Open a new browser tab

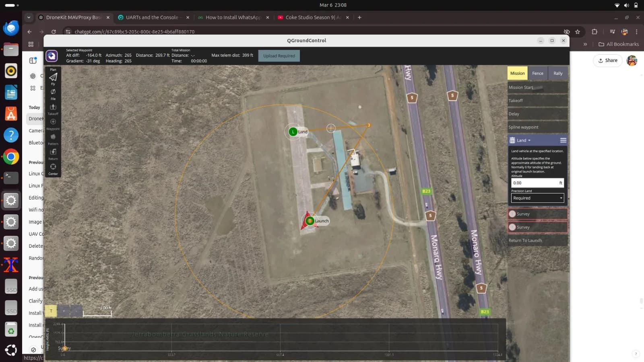[x=359, y=17]
